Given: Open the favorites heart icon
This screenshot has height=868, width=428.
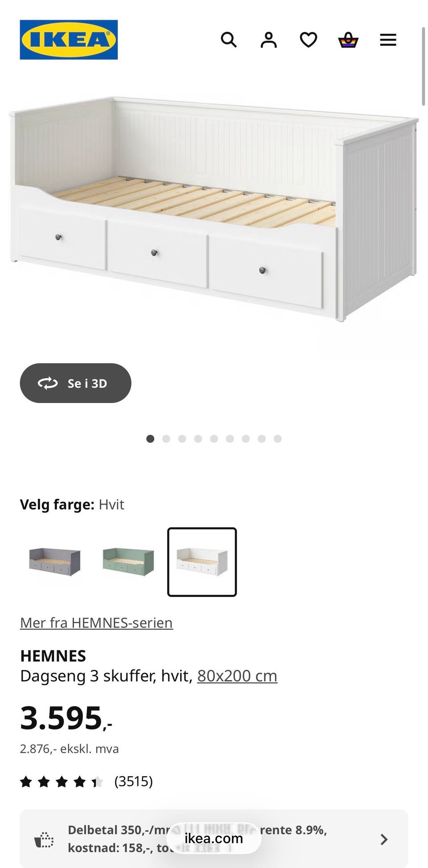Looking at the screenshot, I should tap(309, 40).
